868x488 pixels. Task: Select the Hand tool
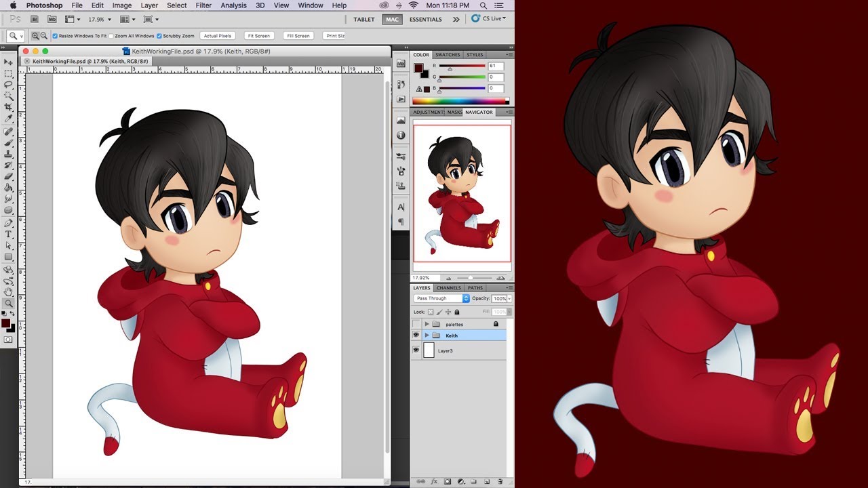tap(9, 292)
